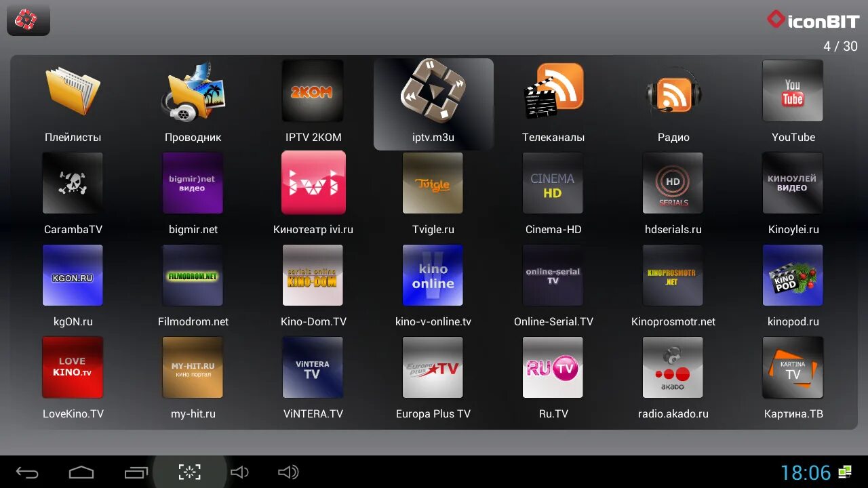Launch the IPTV 2KOM app
The height and width of the screenshot is (488, 868).
point(313,91)
